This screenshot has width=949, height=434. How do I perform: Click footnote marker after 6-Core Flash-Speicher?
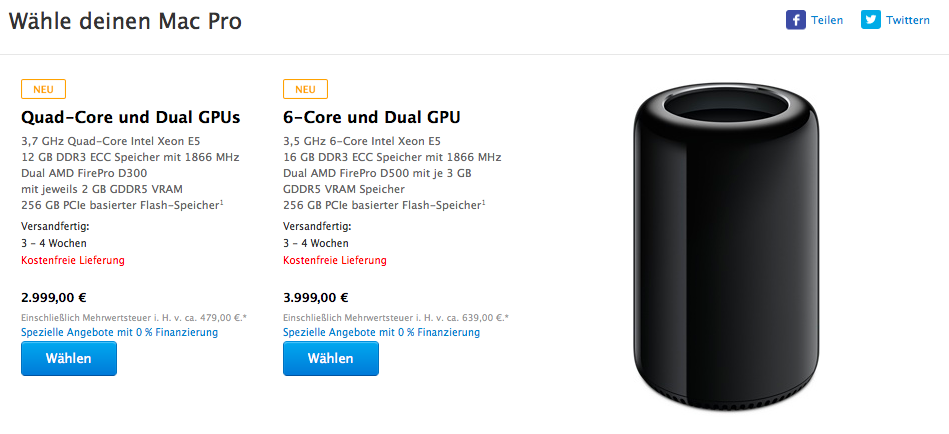click(x=484, y=203)
